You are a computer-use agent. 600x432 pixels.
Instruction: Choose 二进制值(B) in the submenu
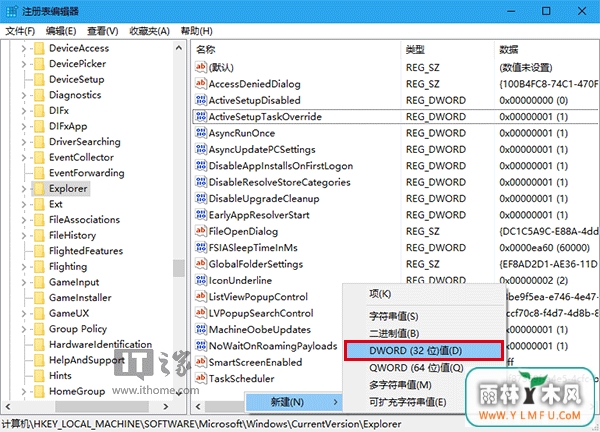tap(424, 333)
